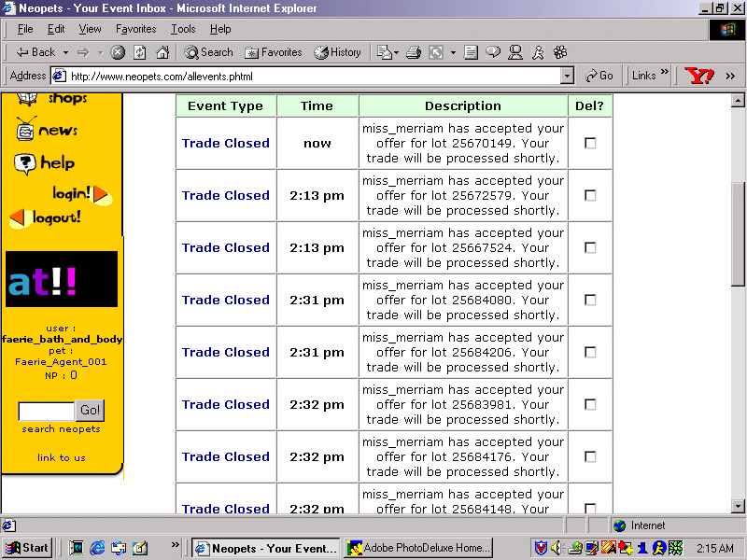Click the flower-shaped toolbar icon
Image resolution: width=747 pixels, height=560 pixels.
[x=560, y=52]
